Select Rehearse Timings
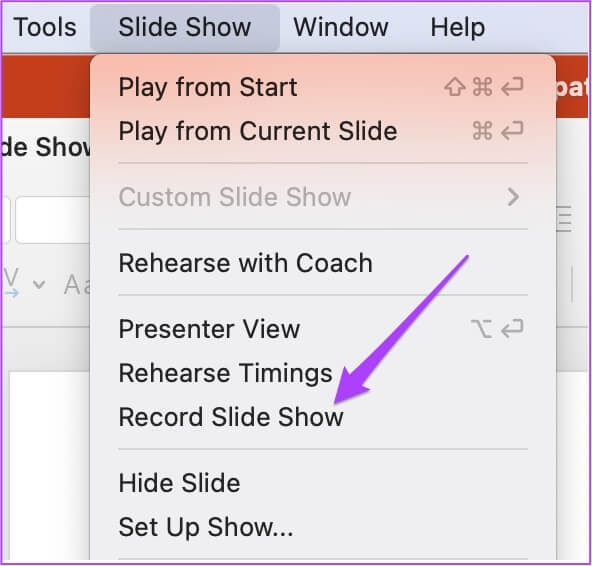This screenshot has height=566, width=592. (x=323, y=373)
